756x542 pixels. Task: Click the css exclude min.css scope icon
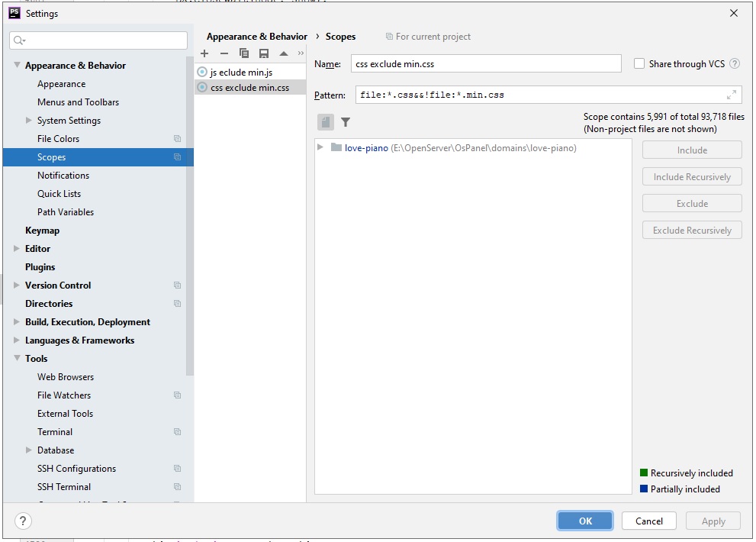202,87
